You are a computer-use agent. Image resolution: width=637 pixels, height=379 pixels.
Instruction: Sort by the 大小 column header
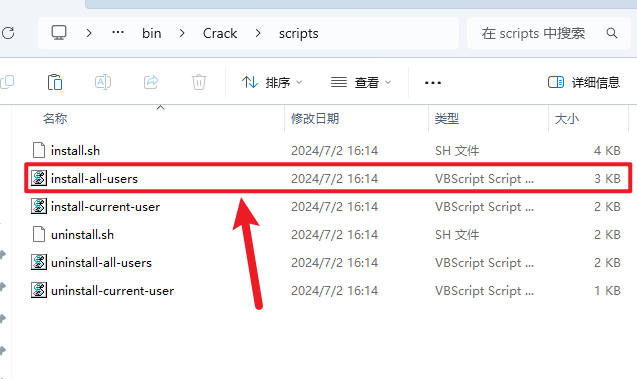tap(567, 119)
